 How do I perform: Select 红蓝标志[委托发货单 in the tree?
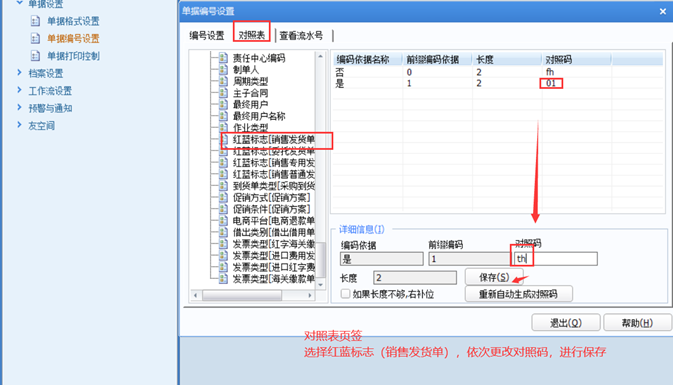pos(274,151)
